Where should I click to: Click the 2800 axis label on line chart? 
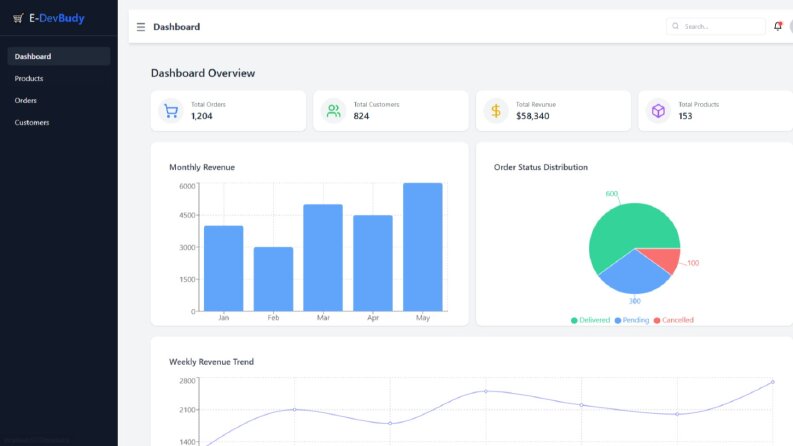point(187,381)
